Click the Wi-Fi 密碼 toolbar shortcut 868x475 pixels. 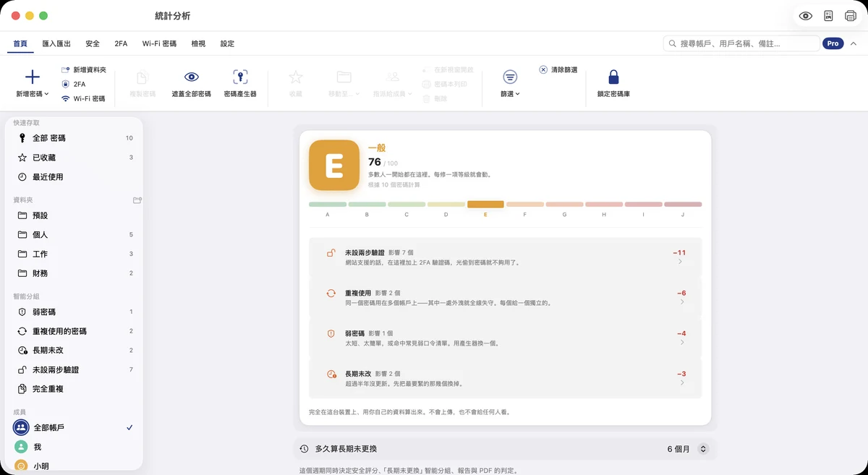[x=83, y=98]
